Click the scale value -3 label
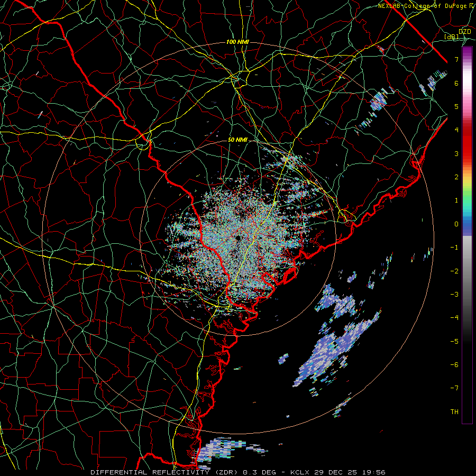 [454, 295]
